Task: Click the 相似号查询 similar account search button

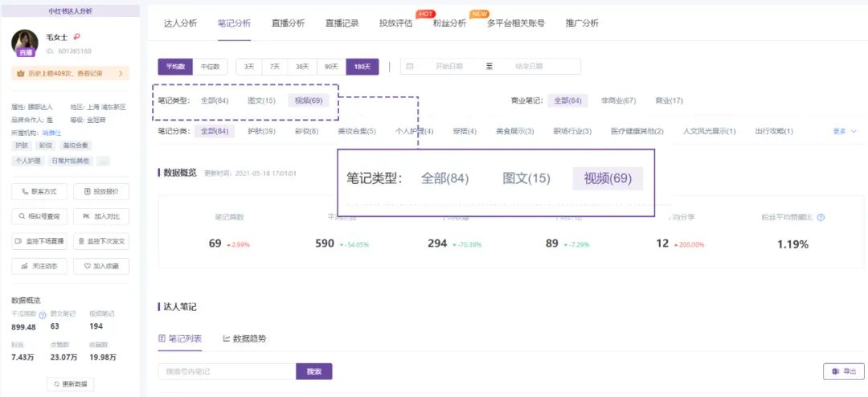Action: [x=39, y=216]
